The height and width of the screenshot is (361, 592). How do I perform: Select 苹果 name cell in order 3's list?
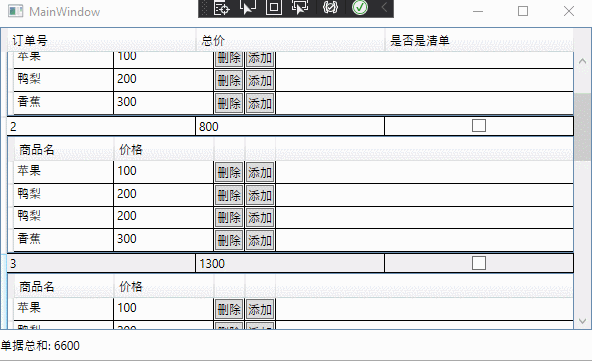coord(63,309)
